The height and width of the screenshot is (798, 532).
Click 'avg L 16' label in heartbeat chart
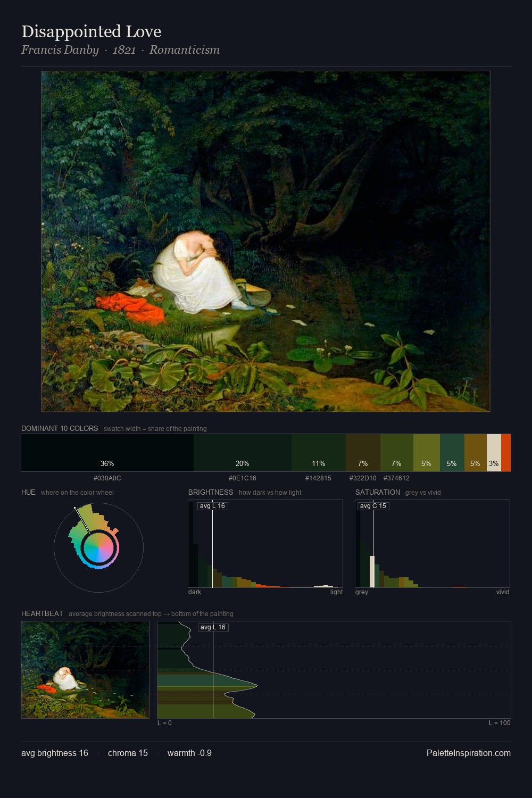[213, 627]
